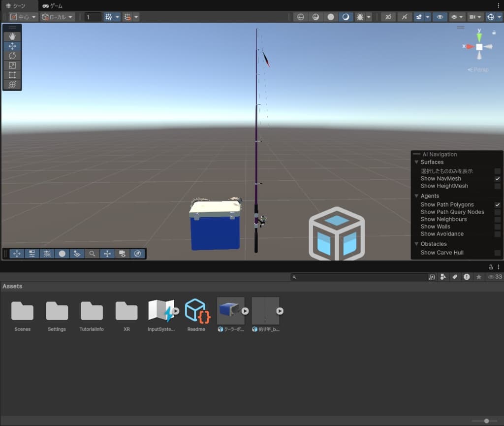This screenshot has width=504, height=426.
Task: Enable the Show HeightMesh checkbox
Action: (x=497, y=186)
